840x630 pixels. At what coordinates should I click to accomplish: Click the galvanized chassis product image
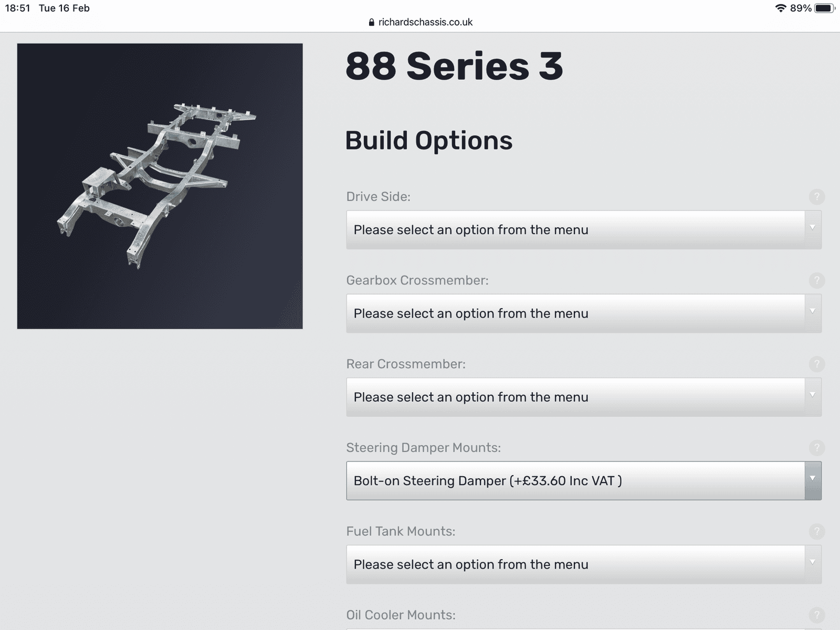click(x=160, y=186)
